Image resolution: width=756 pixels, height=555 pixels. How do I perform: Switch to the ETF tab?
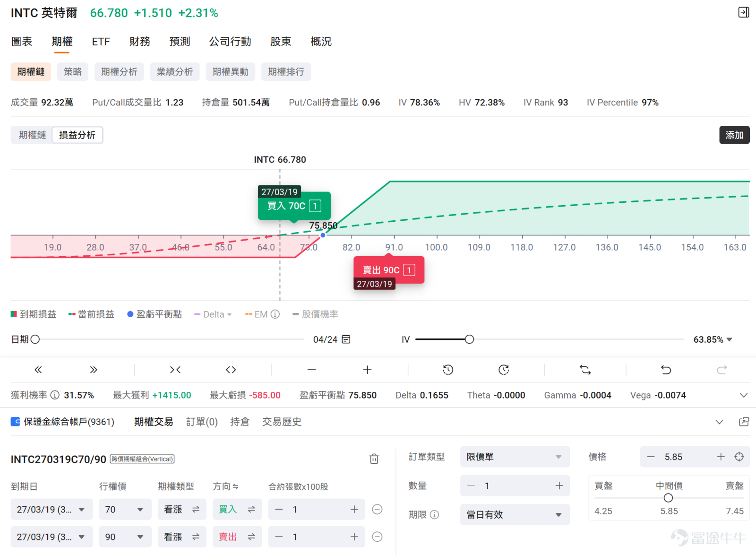click(x=101, y=42)
